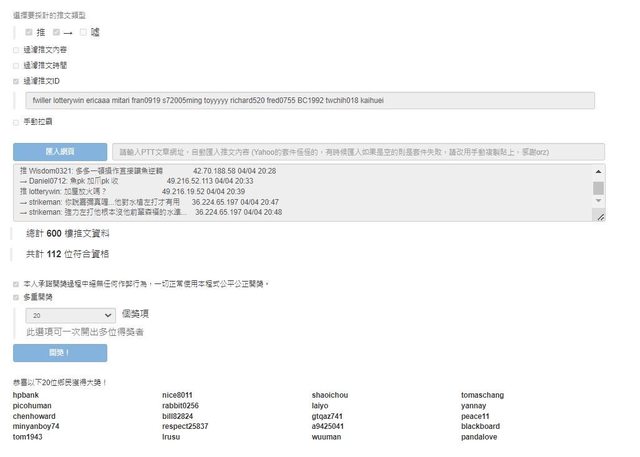Image resolution: width=640 pixels, height=457 pixels.
Task: Click winner name hpbank in results
Action: tap(25, 396)
